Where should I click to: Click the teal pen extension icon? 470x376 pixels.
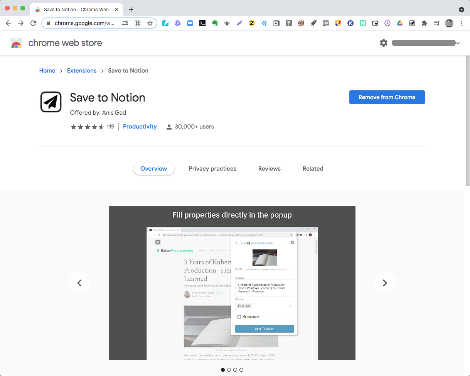point(165,23)
